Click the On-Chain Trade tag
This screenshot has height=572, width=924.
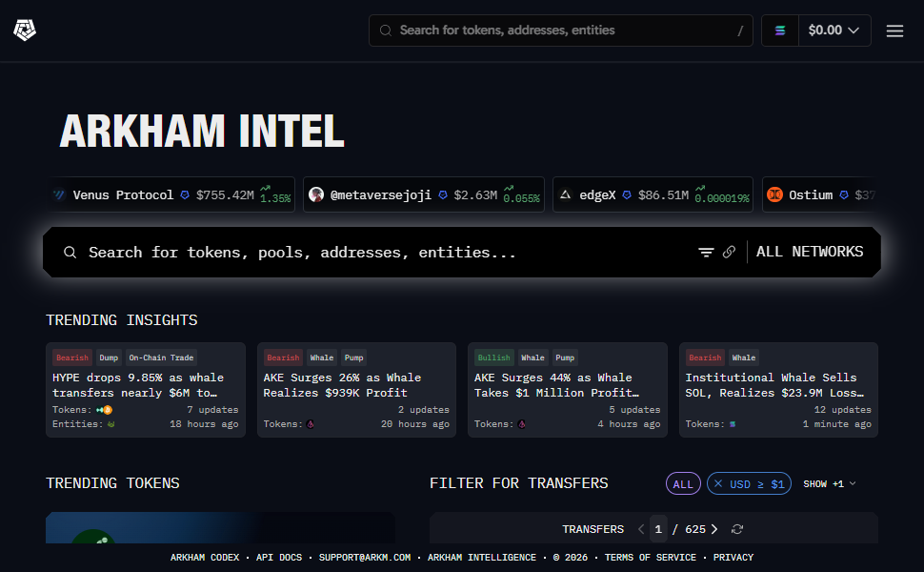[162, 357]
